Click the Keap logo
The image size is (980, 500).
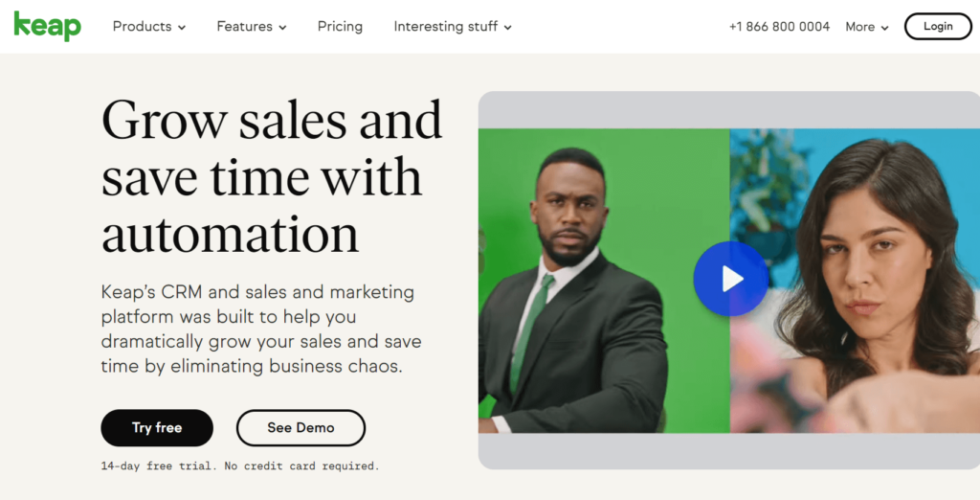pyautogui.click(x=47, y=26)
